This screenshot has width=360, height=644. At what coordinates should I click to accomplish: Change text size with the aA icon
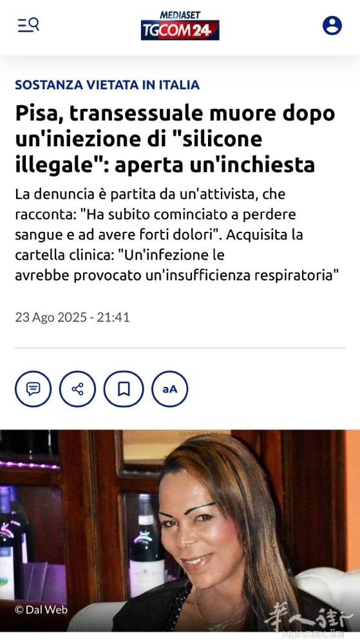[x=169, y=388]
